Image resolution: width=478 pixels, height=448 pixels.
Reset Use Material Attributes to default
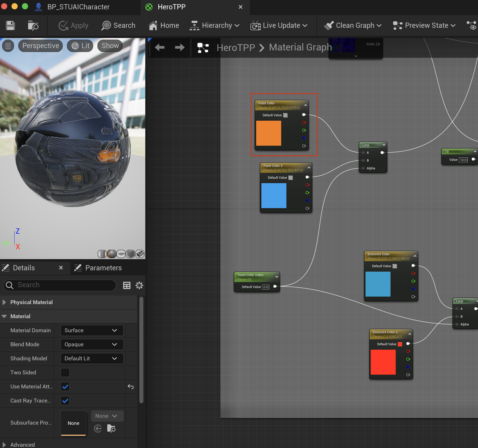(131, 387)
